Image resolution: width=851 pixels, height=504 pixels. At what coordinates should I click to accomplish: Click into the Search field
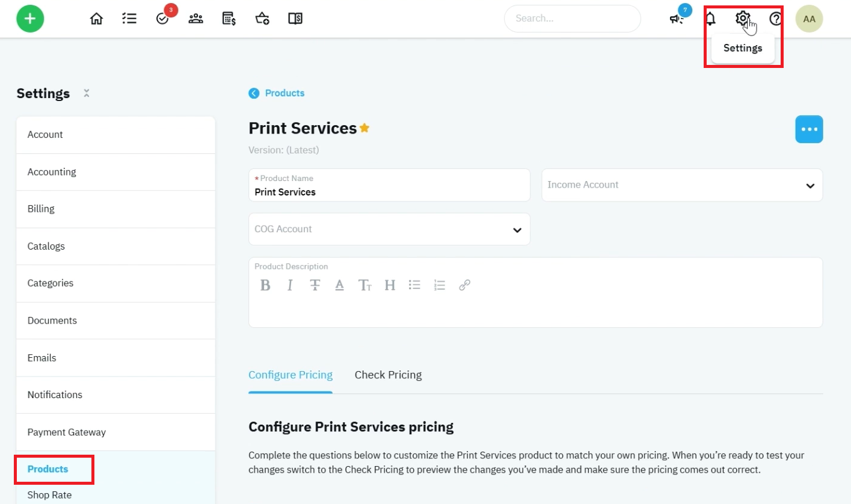(572, 19)
